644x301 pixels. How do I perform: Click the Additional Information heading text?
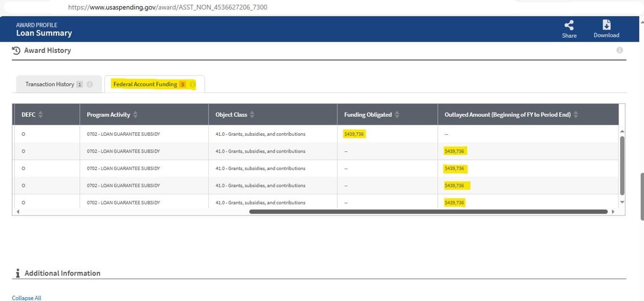tap(62, 273)
